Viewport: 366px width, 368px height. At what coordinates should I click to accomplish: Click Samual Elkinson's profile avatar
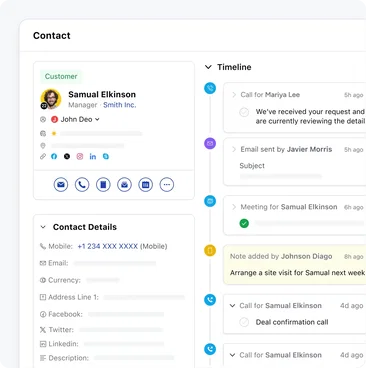[51, 99]
